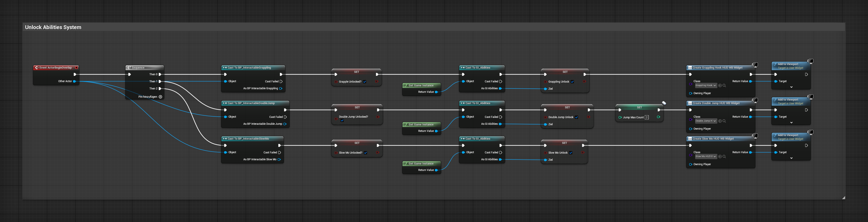The width and height of the screenshot is (868, 222).
Task: Click the red delegate pin on Event ActorBeginOverlap
Action: [x=77, y=67]
